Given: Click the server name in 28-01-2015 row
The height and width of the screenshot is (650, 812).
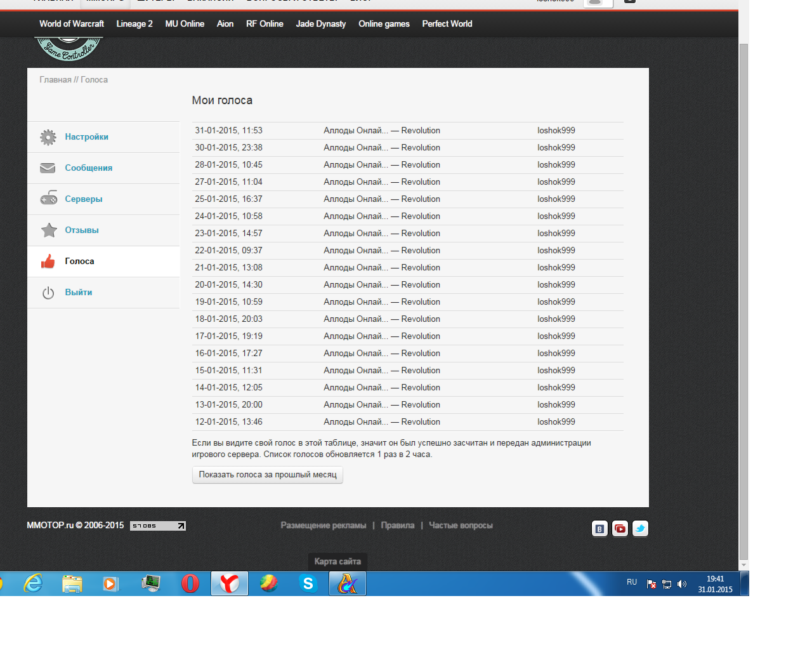Looking at the screenshot, I should point(382,165).
